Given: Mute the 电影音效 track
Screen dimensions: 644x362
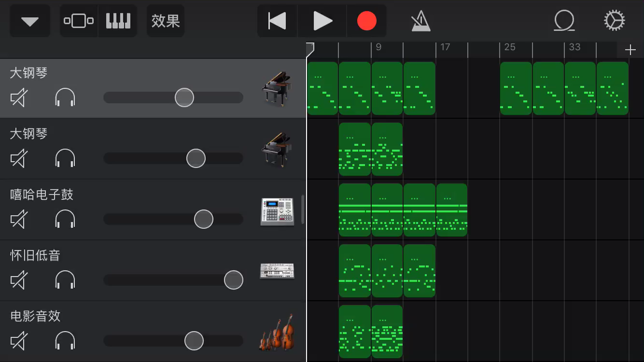Looking at the screenshot, I should point(18,341).
